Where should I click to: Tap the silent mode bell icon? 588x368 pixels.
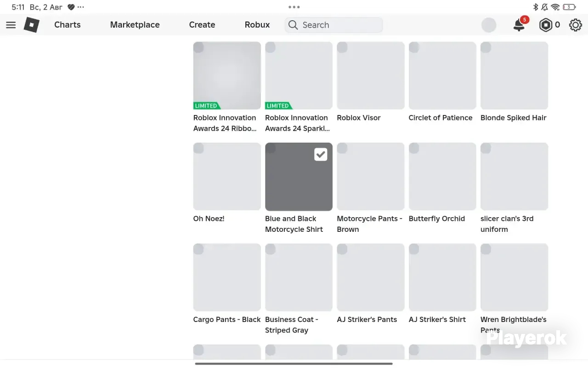click(x=545, y=7)
